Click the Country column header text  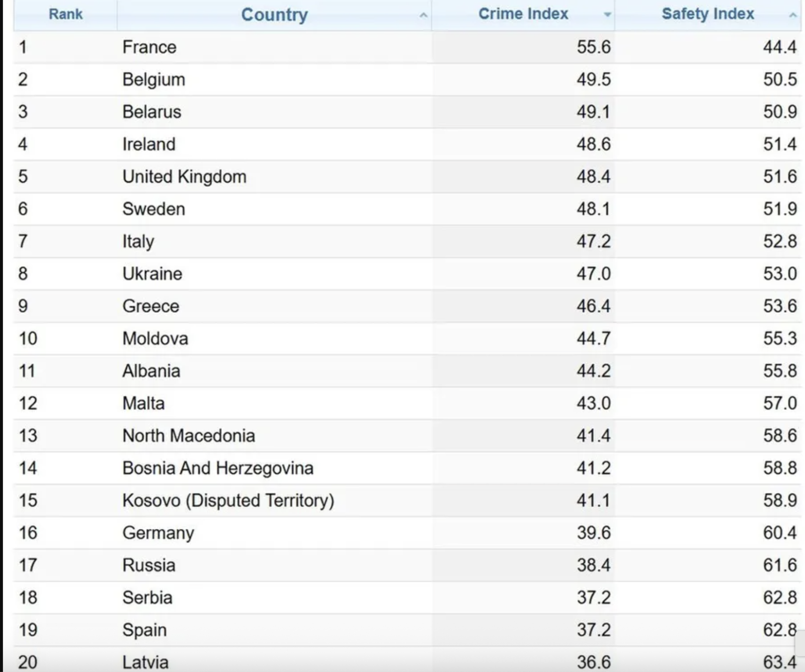[x=274, y=15]
